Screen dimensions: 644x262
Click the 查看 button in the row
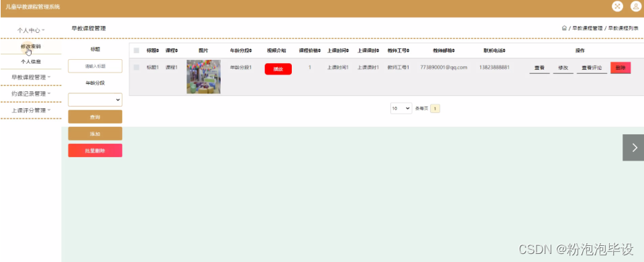[x=539, y=68]
